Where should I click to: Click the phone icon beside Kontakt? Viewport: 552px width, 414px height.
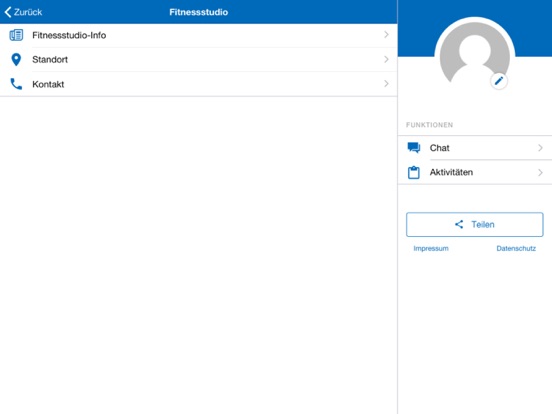(16, 84)
